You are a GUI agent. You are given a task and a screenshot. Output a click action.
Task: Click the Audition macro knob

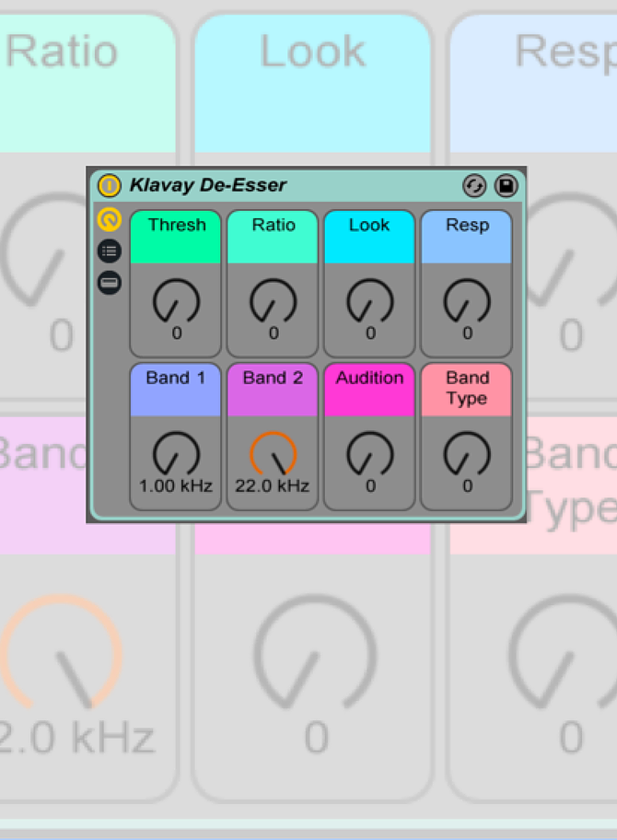(x=370, y=453)
